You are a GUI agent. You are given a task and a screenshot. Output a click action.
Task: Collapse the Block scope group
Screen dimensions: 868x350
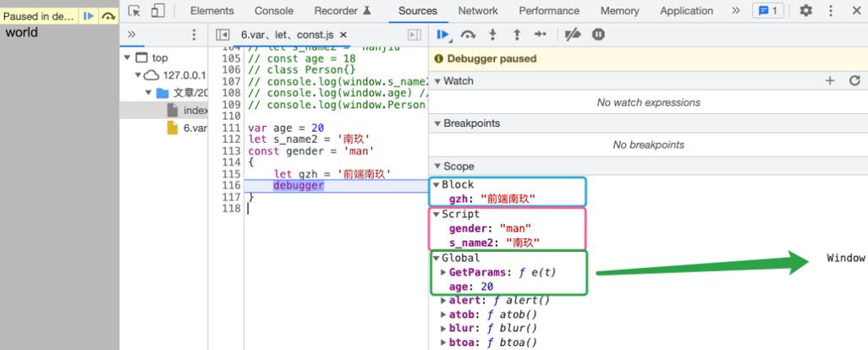click(437, 184)
